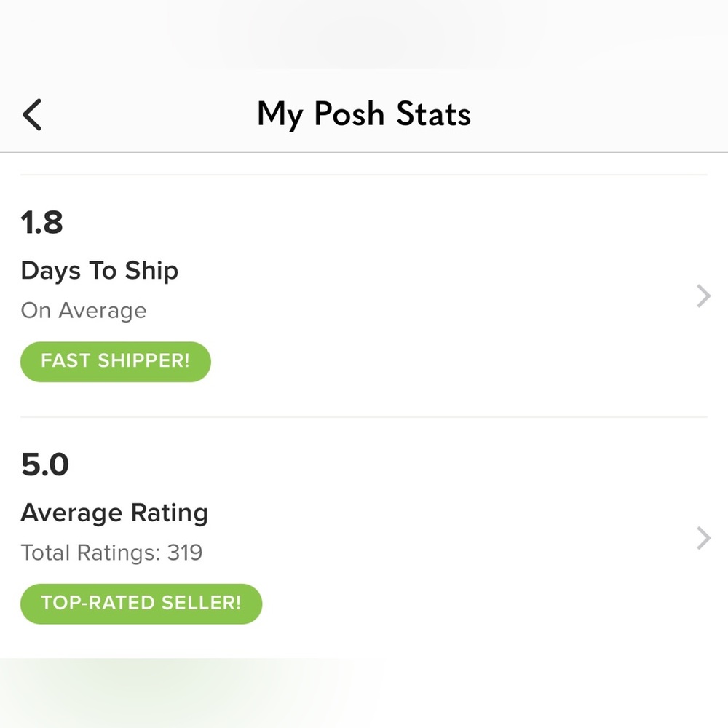The image size is (728, 728).
Task: Click the word Posh in the header
Action: [x=349, y=115]
